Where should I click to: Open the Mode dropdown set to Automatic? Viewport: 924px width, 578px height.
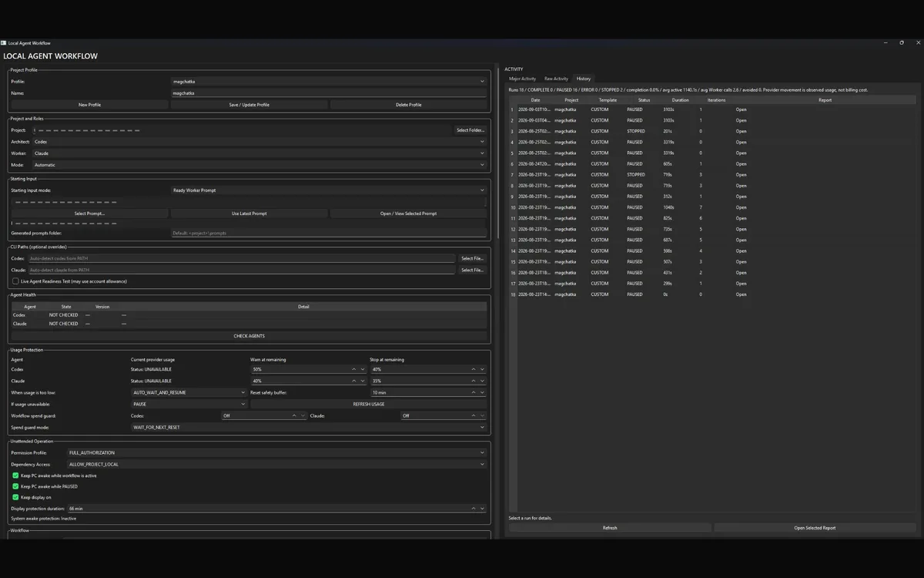(x=259, y=165)
